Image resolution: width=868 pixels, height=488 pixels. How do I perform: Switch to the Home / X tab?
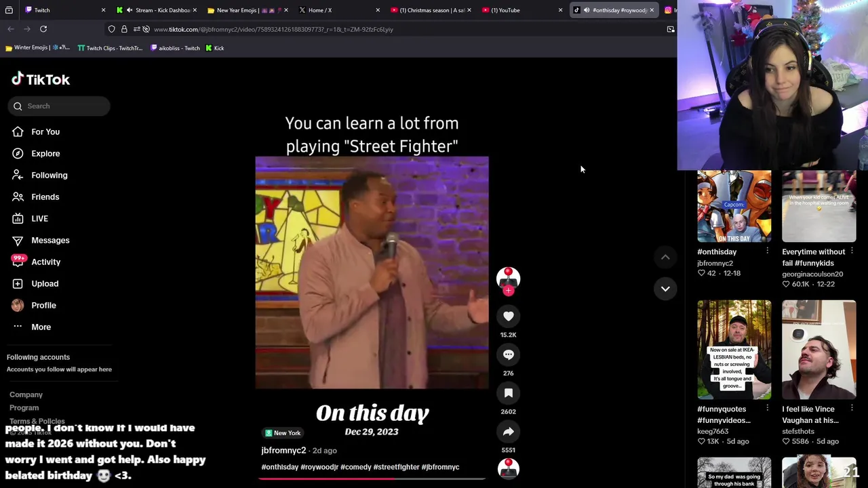[339, 10]
